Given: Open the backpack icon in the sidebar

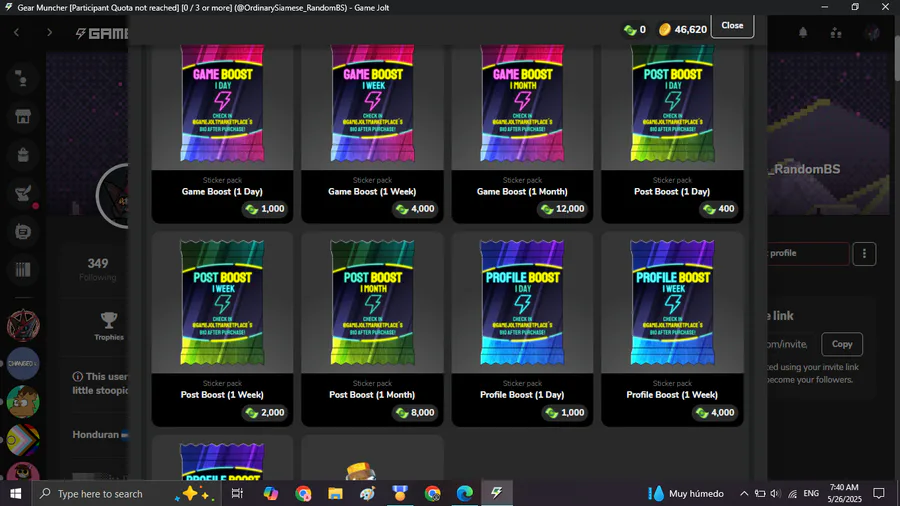Looking at the screenshot, I should tap(23, 155).
